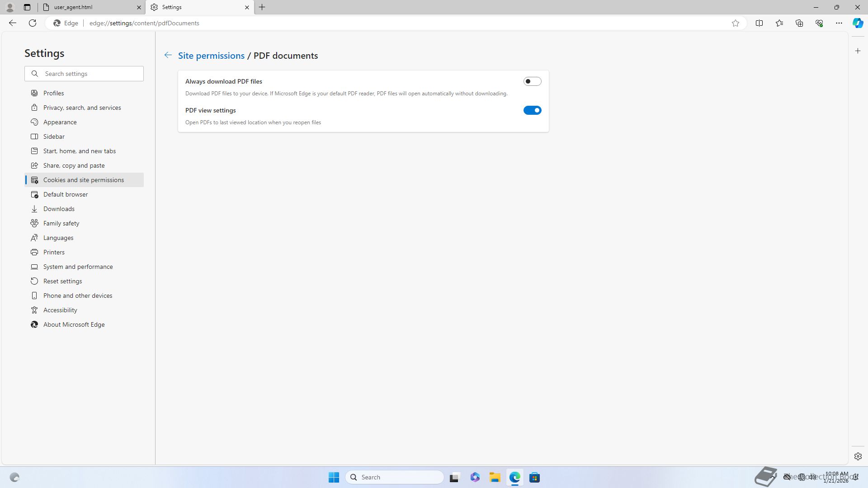Open Settings and more ellipsis menu
The width and height of the screenshot is (868, 488).
839,23
